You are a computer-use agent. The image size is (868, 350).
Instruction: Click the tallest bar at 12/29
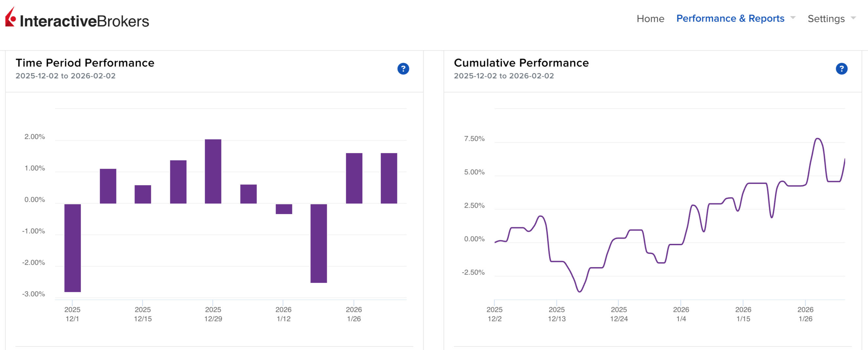(x=213, y=171)
